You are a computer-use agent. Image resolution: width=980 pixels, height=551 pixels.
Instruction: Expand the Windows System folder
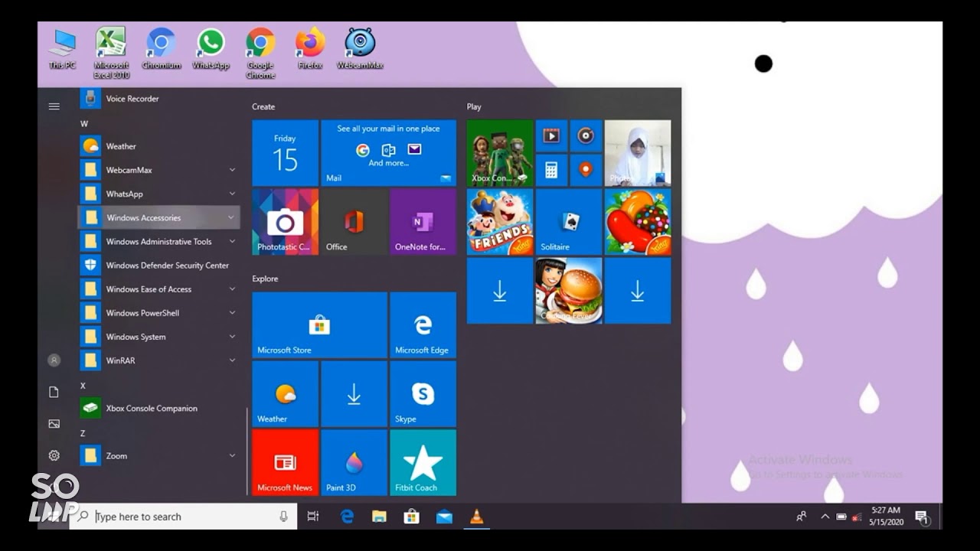(159, 337)
